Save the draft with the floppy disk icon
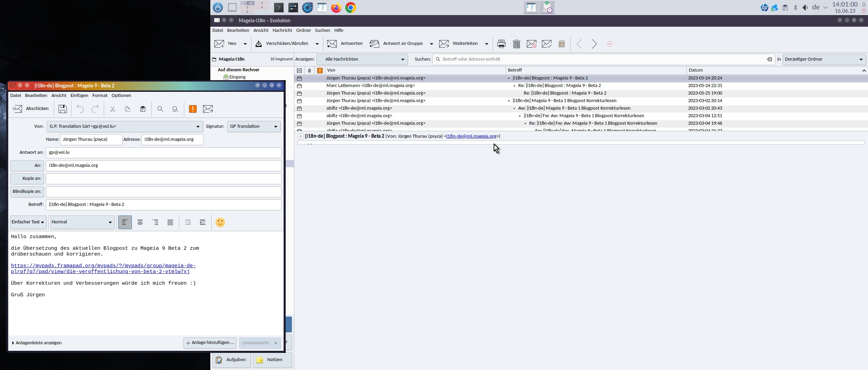The height and width of the screenshot is (370, 868). point(63,109)
